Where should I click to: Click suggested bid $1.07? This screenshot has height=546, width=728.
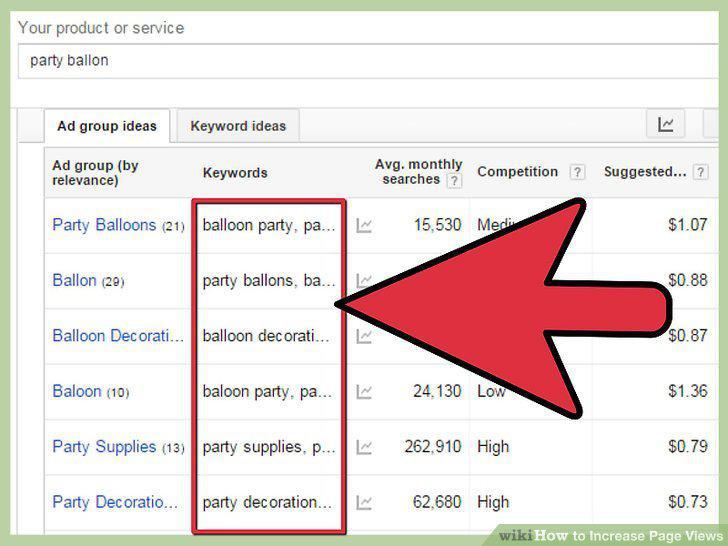click(688, 225)
